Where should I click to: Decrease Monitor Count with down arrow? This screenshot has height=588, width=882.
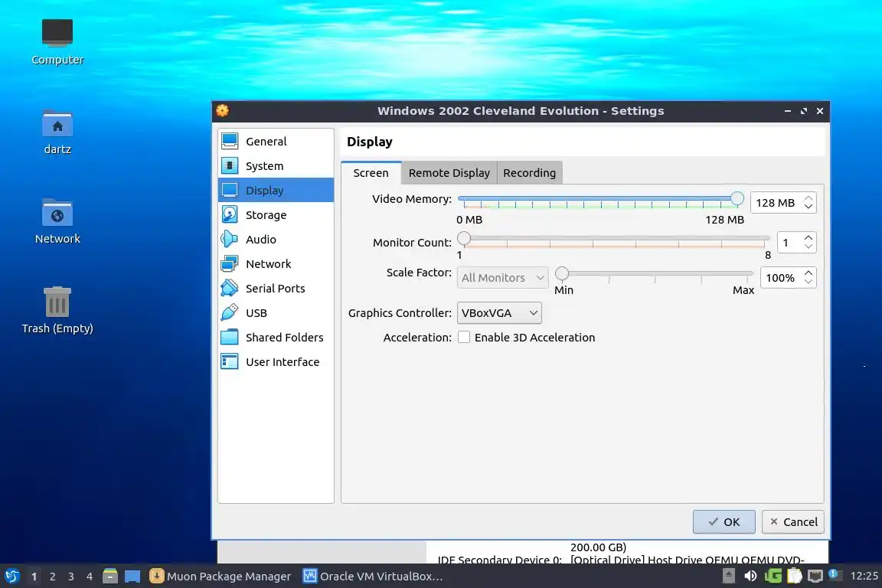[808, 247]
